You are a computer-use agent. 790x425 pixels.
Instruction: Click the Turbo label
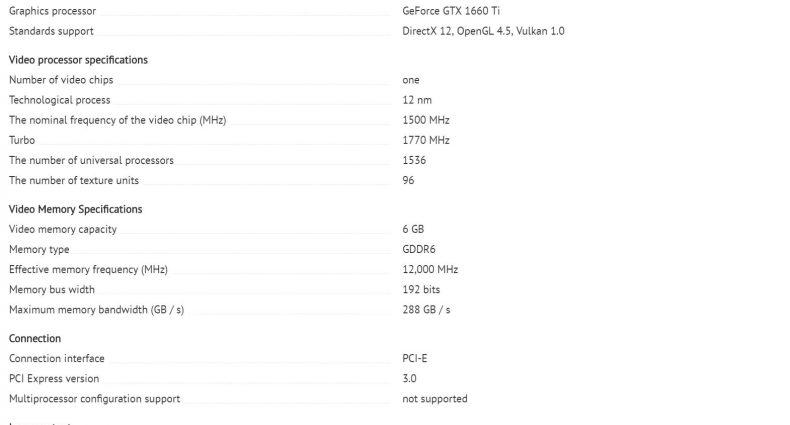pos(22,140)
